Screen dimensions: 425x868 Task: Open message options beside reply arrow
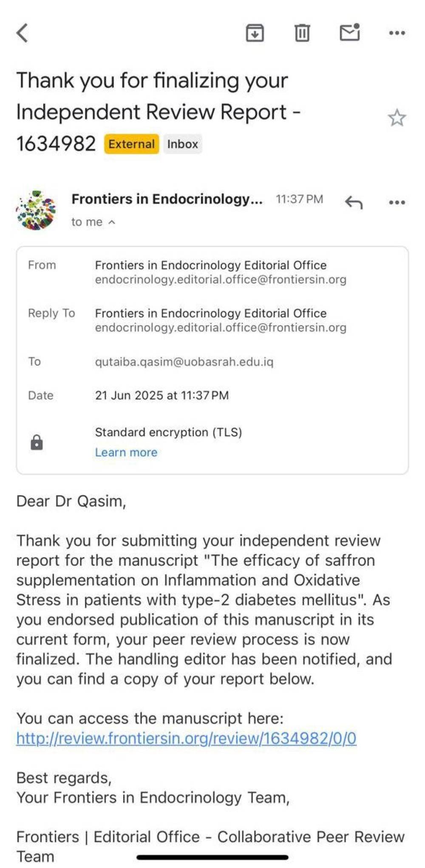[397, 202]
